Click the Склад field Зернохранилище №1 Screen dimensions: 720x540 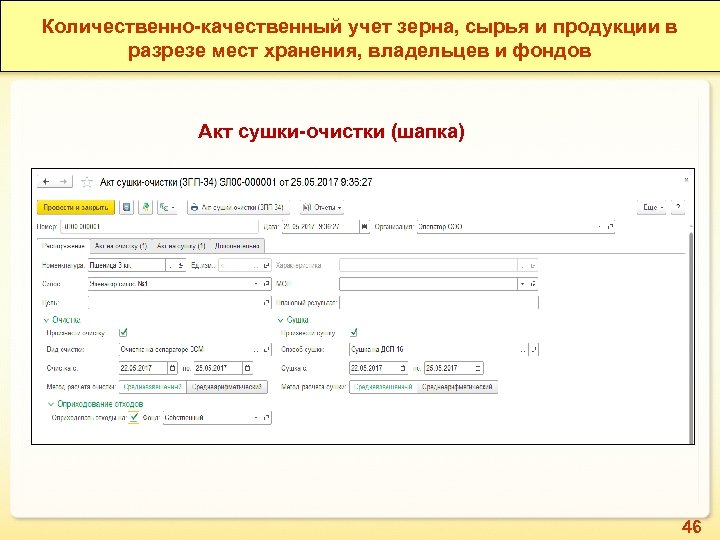(169, 284)
